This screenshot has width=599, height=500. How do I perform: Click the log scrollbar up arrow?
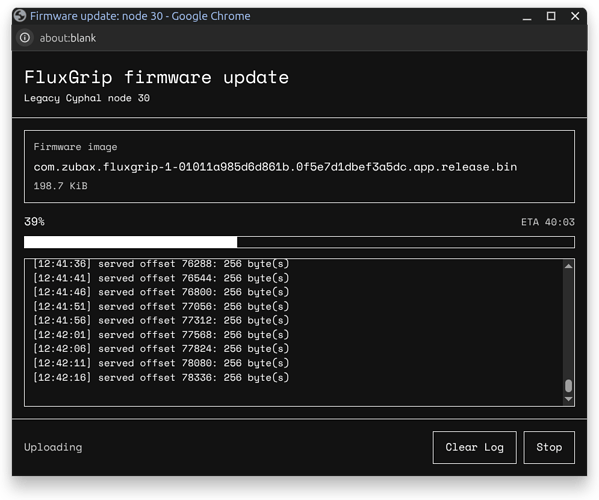point(568,266)
